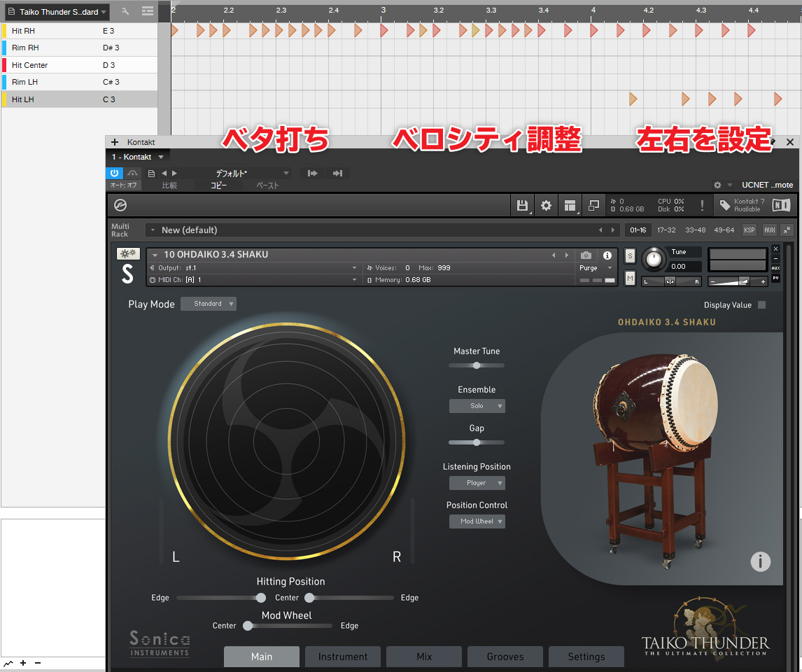Switch to the Instrument tab

(x=343, y=657)
